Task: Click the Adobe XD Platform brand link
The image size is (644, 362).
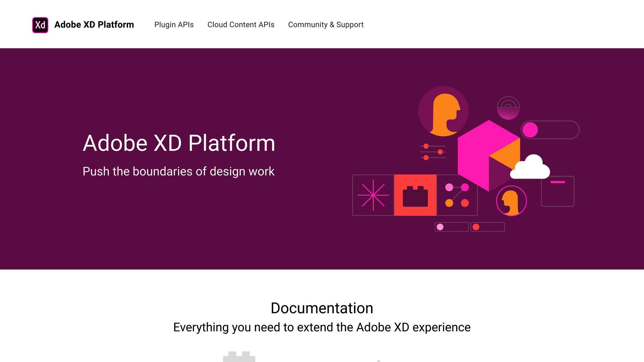Action: pyautogui.click(x=94, y=25)
